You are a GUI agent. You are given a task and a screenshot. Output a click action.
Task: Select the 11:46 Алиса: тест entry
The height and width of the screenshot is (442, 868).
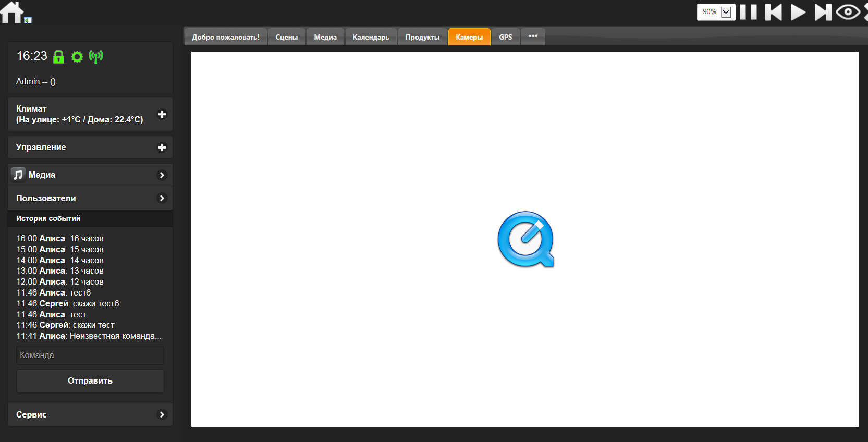(51, 315)
